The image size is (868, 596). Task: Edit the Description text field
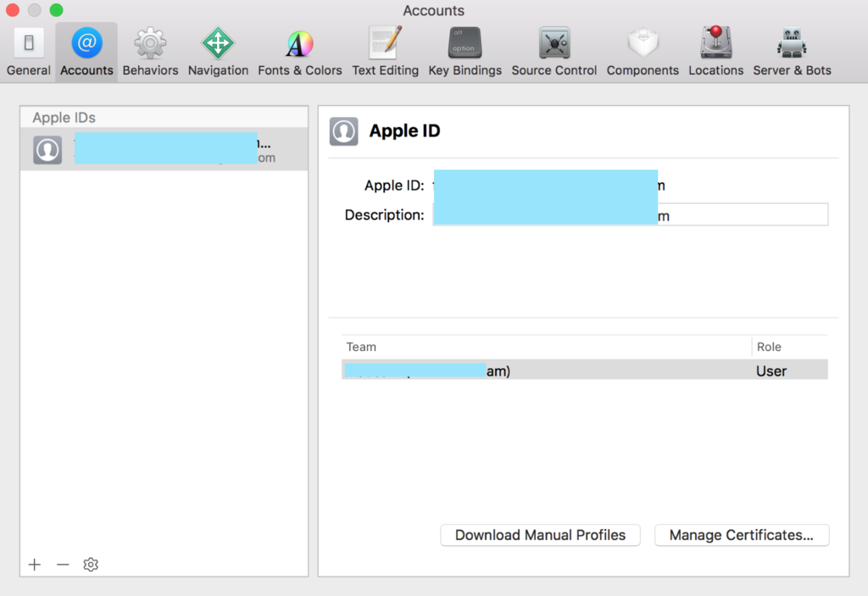pos(631,214)
